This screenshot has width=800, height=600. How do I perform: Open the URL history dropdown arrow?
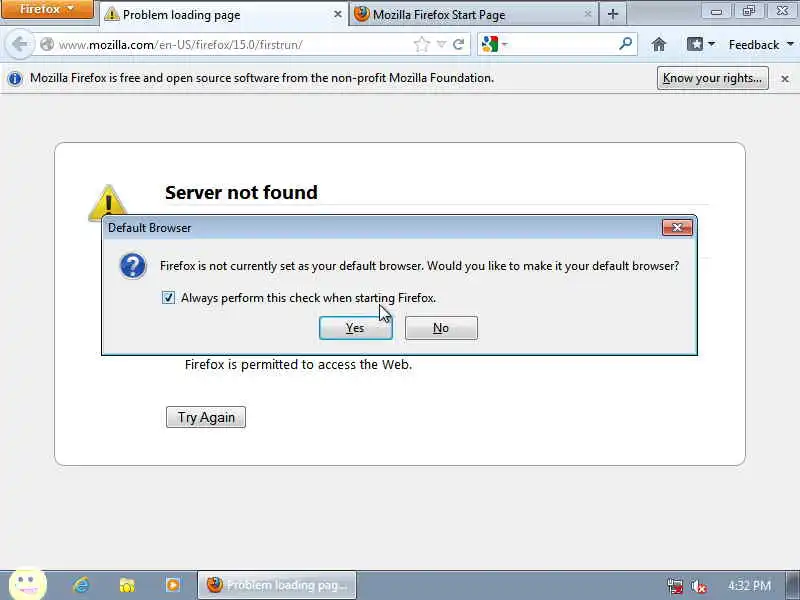441,45
